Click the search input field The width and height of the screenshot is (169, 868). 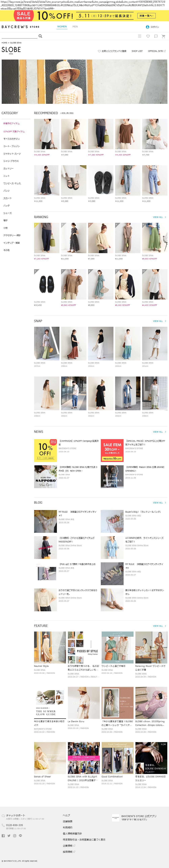pos(19,36)
